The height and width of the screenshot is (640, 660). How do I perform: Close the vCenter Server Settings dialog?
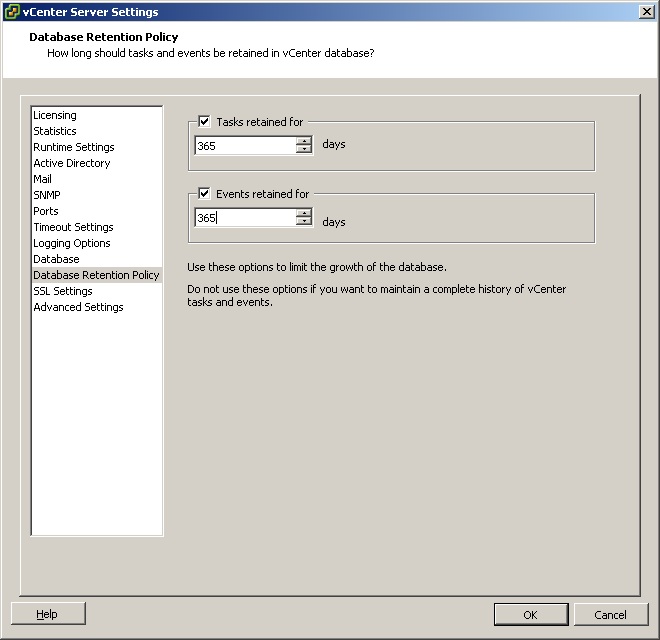click(x=646, y=12)
